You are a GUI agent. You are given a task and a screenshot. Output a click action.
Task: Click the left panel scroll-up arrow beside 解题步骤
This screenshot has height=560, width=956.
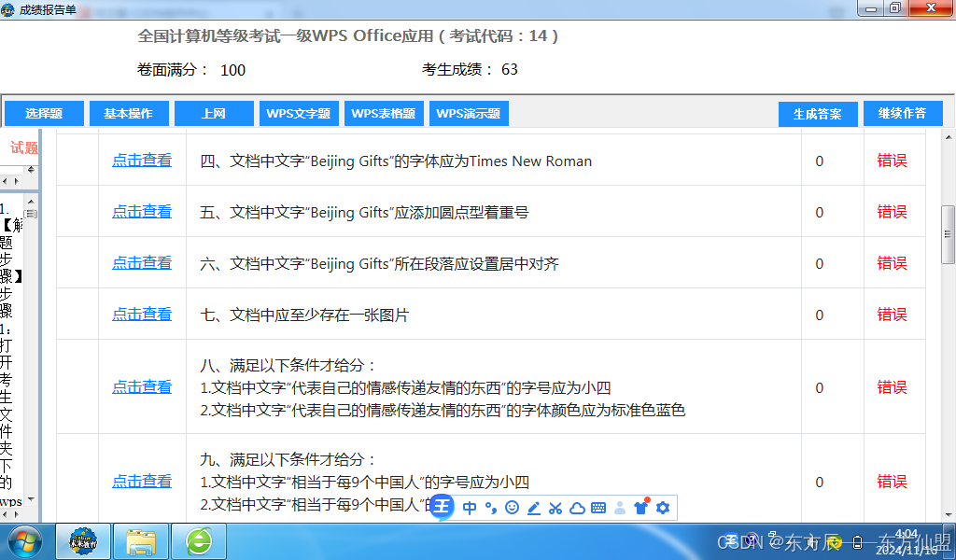[31, 201]
